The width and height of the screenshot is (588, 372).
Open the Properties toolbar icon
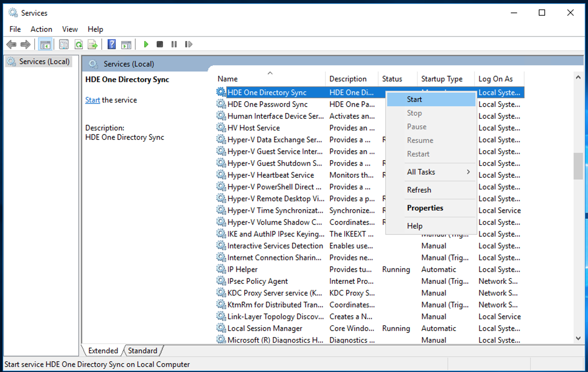[x=64, y=44]
